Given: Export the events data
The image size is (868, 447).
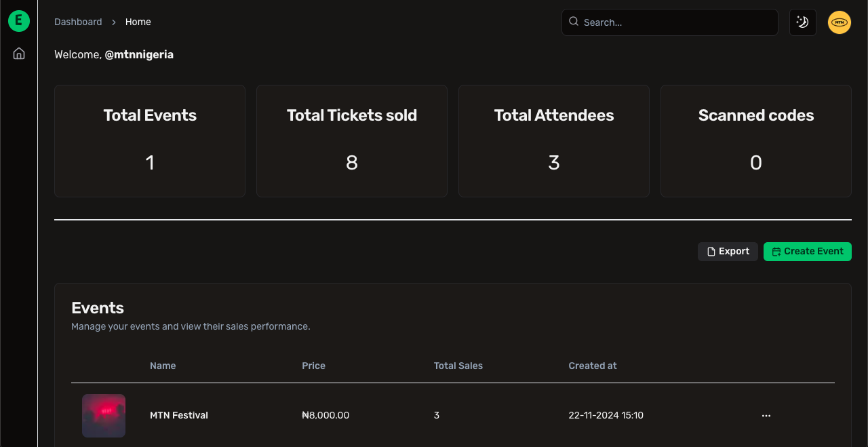Looking at the screenshot, I should [728, 251].
